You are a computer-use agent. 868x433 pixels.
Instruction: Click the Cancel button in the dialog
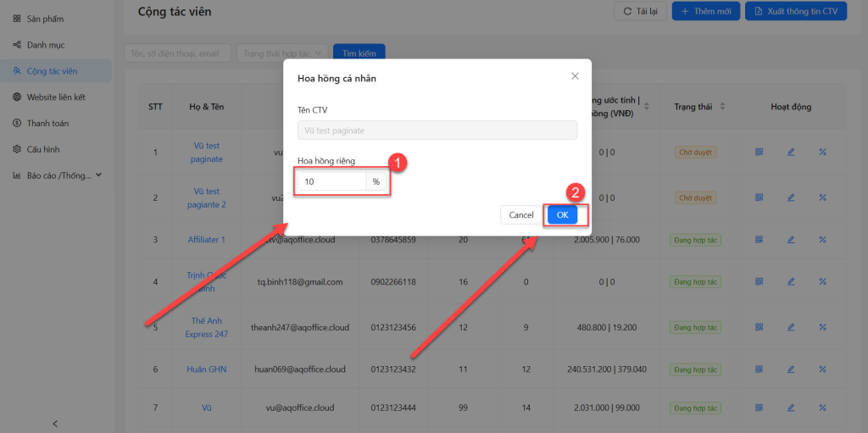(520, 215)
